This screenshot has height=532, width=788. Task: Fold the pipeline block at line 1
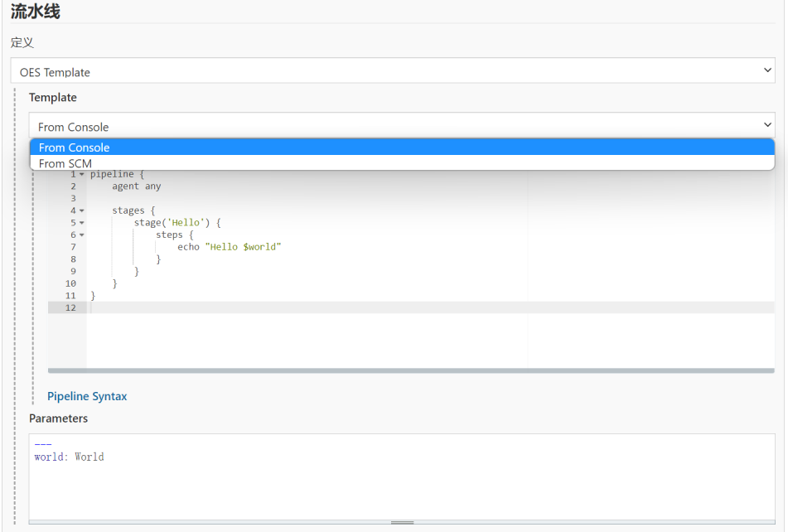tap(82, 174)
